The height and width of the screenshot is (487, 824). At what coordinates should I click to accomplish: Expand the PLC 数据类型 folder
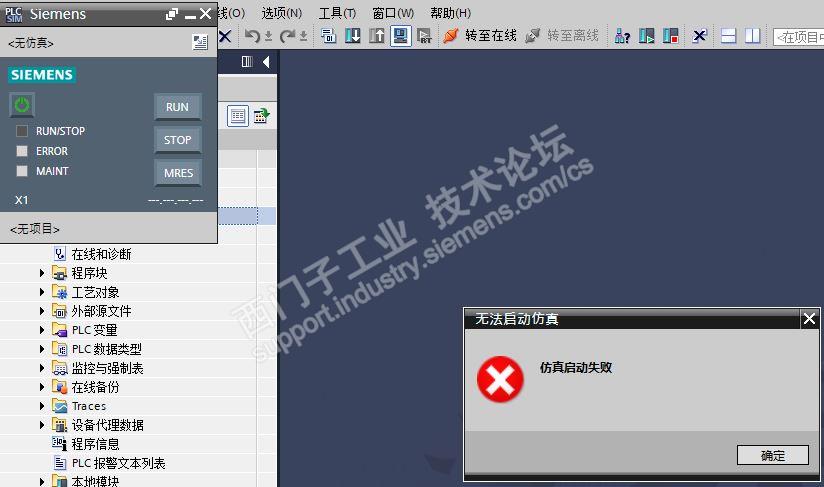point(42,348)
